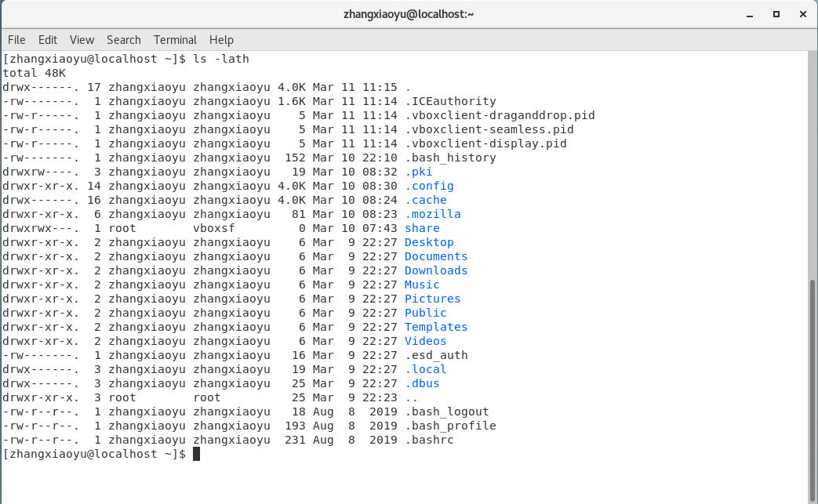818x504 pixels.
Task: Click the .bash_history file name
Action: [450, 158]
